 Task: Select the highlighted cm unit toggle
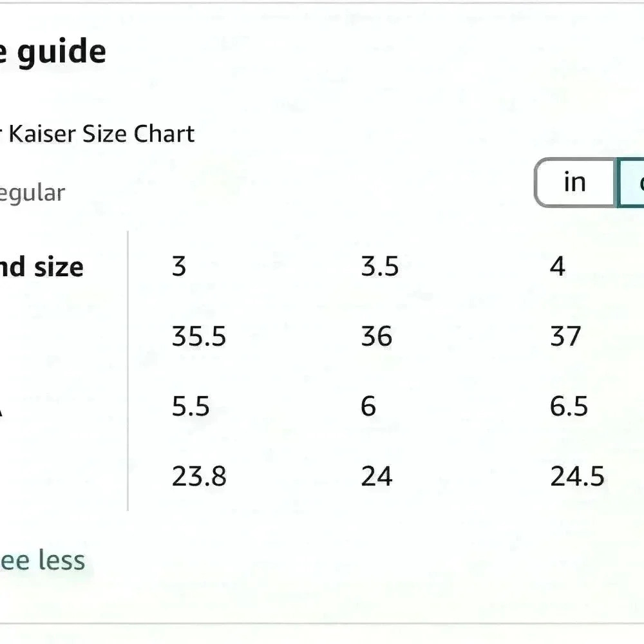630,182
